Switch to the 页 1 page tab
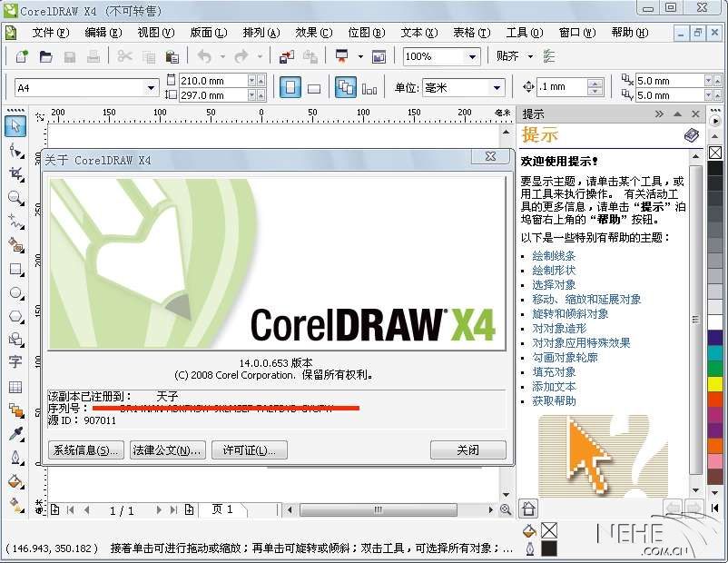This screenshot has height=563, width=728. tap(222, 509)
